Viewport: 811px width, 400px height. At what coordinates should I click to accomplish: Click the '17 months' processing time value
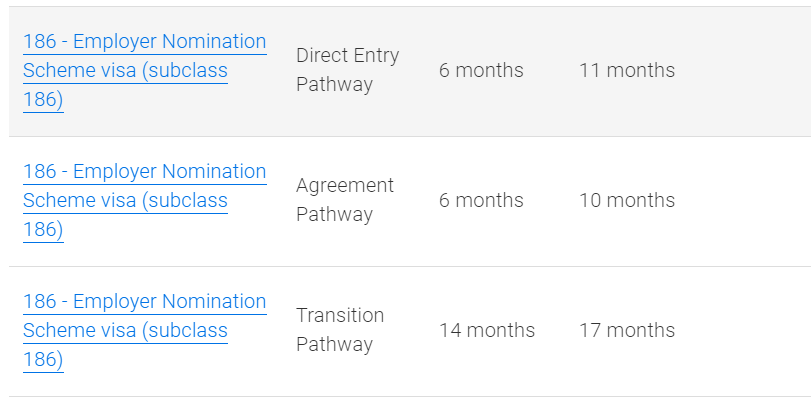626,330
